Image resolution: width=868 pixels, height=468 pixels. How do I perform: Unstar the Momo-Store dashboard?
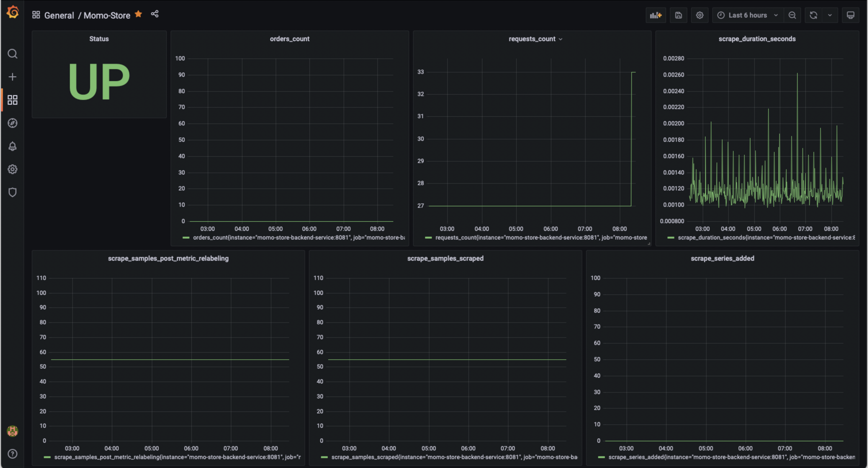click(138, 14)
